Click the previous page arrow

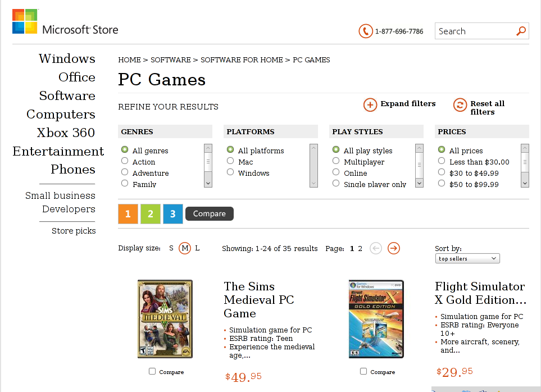coord(376,248)
